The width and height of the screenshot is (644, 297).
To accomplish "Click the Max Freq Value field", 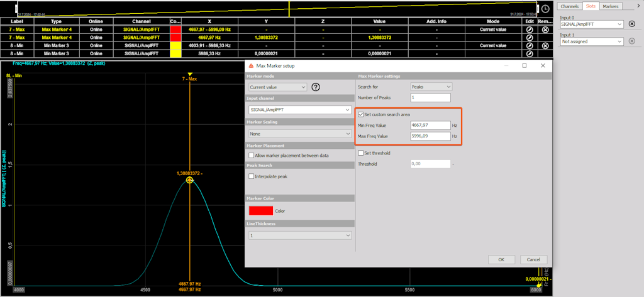I will pos(430,136).
